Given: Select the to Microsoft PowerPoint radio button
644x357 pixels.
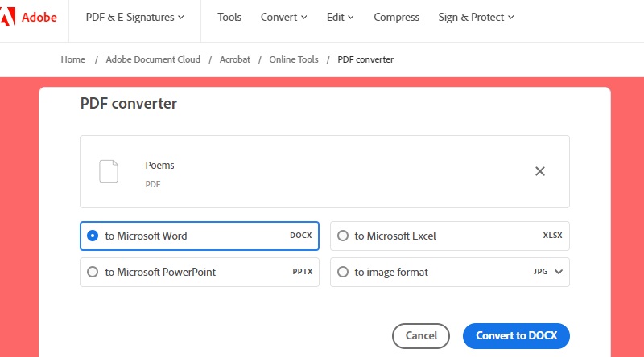Looking at the screenshot, I should click(x=93, y=272).
